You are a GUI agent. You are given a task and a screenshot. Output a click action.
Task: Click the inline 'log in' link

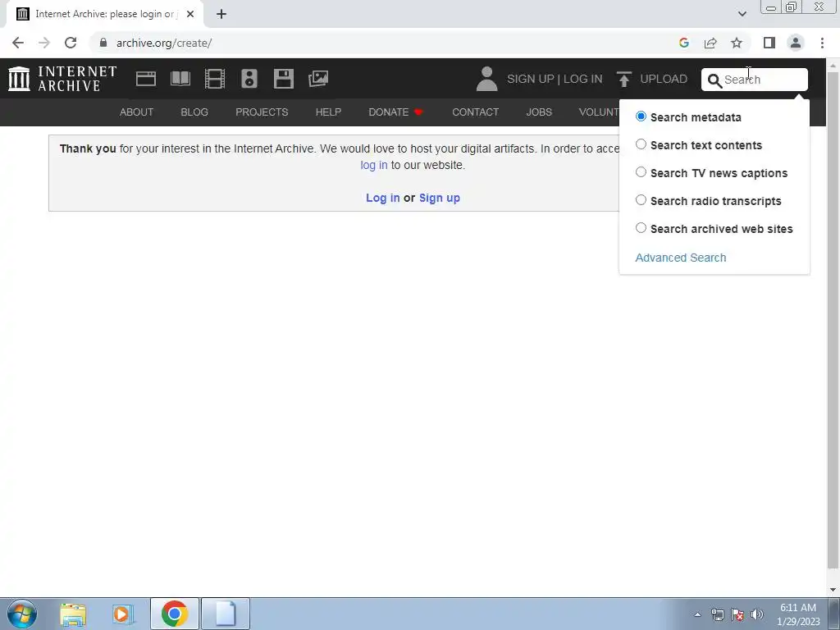click(374, 165)
